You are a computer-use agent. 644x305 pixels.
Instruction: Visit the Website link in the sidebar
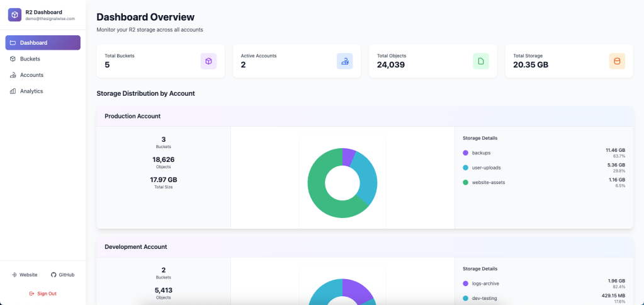25,275
